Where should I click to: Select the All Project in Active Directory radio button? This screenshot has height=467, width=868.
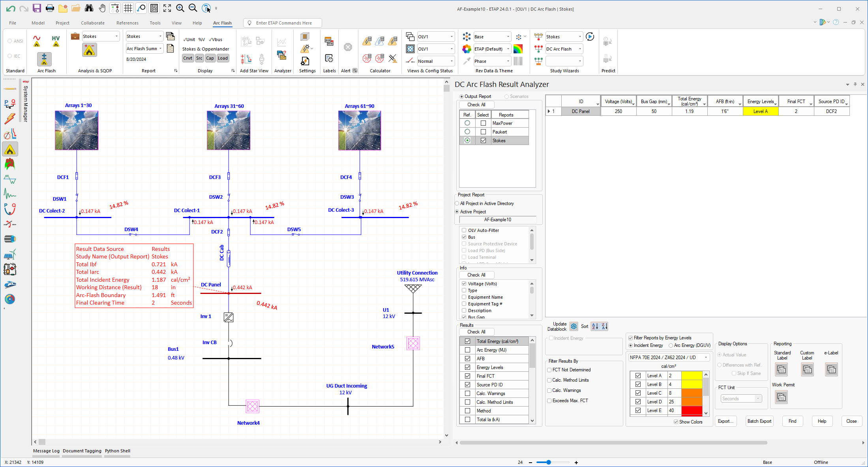457,203
